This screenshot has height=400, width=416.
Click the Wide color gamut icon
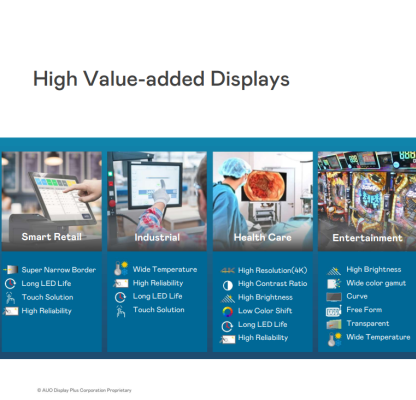[334, 284]
